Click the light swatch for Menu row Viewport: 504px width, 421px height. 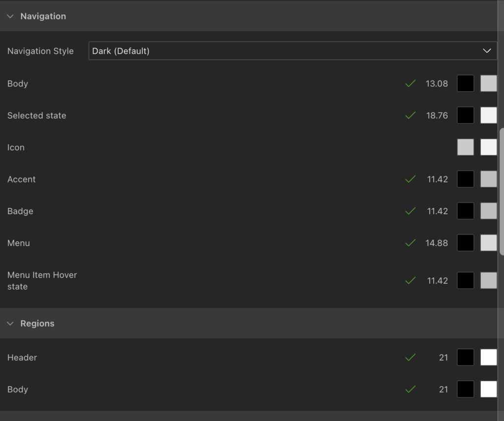tap(488, 243)
